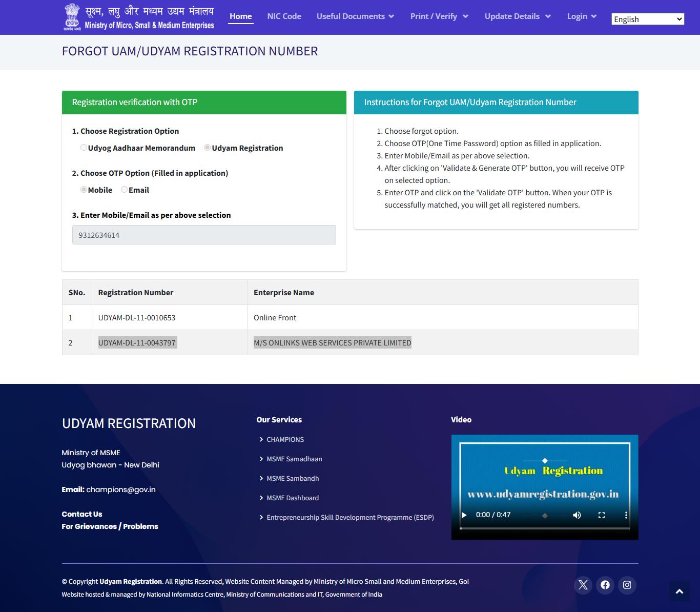
Task: Select the Udyog Aadhaar Memorandum radio button
Action: tap(84, 148)
